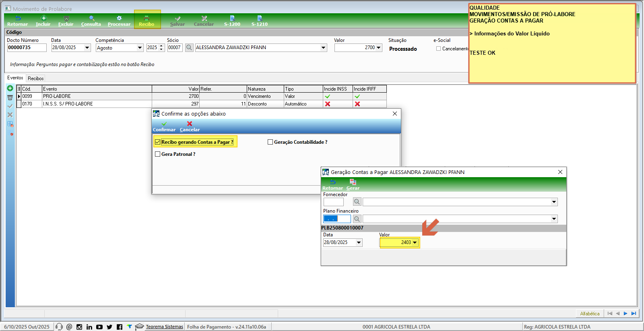This screenshot has height=331, width=644.
Task: Click the Confirmar green checkmark
Action: pos(164,124)
